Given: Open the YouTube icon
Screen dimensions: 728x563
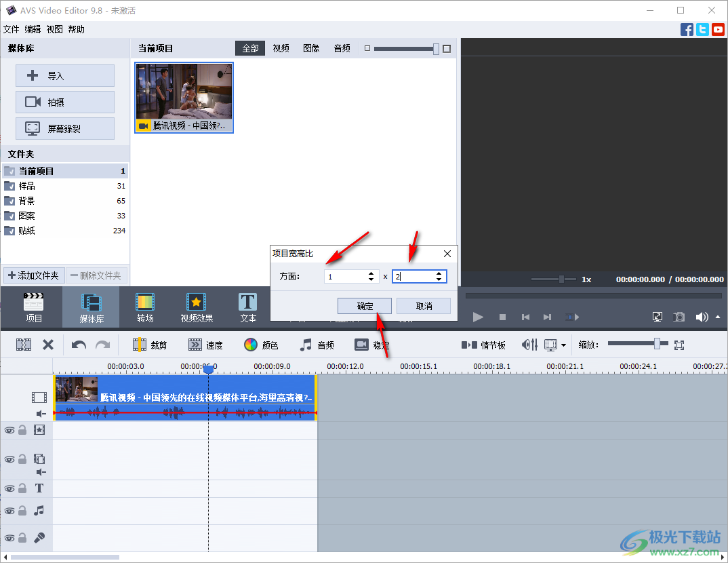Looking at the screenshot, I should pos(719,30).
